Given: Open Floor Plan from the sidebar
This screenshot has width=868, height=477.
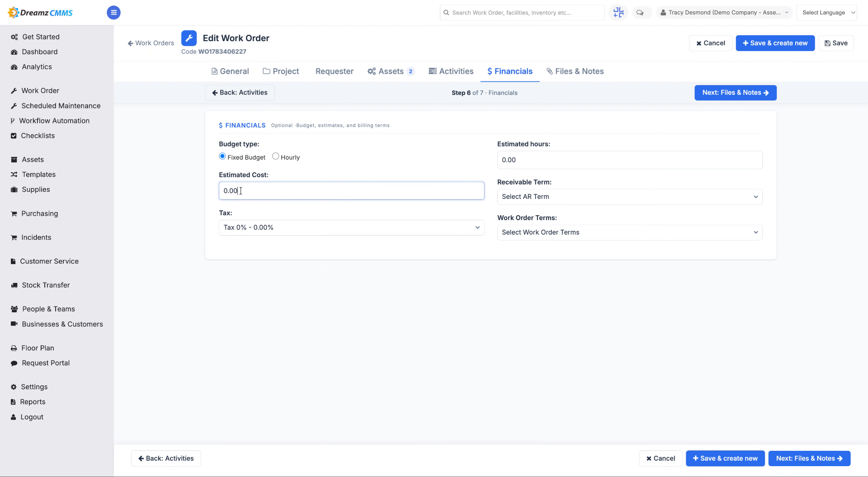Looking at the screenshot, I should [x=38, y=348].
